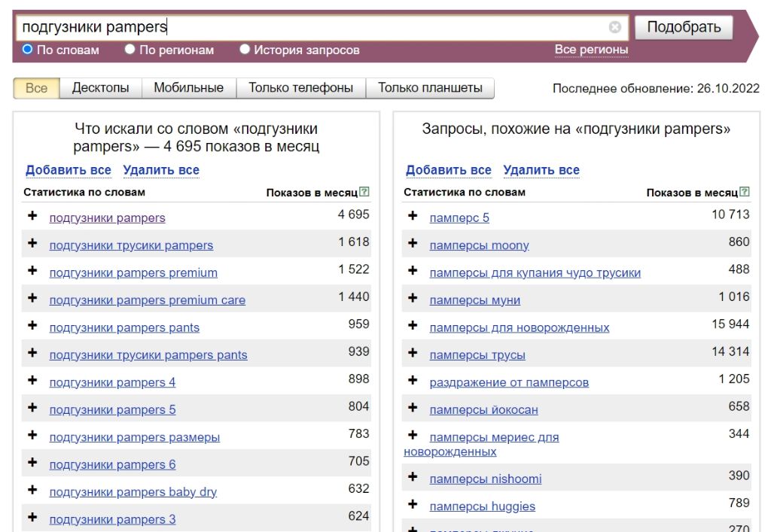Switch to the Все device tab

click(36, 89)
